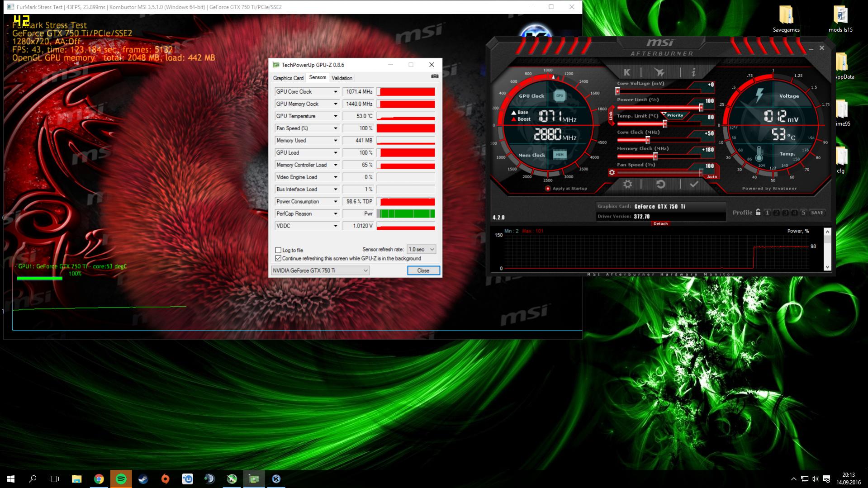This screenshot has width=868, height=488.
Task: Click the Core Clock slider handle
Action: (648, 140)
